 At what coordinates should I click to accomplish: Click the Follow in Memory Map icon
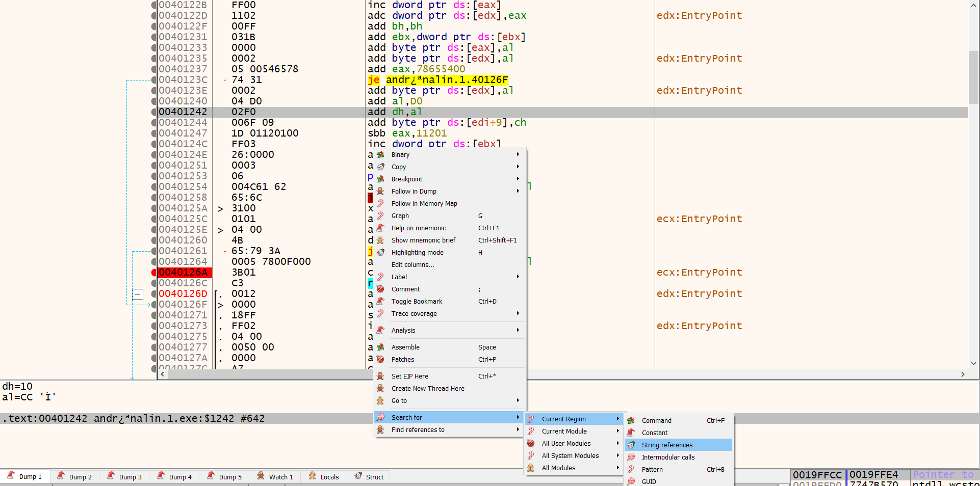380,203
